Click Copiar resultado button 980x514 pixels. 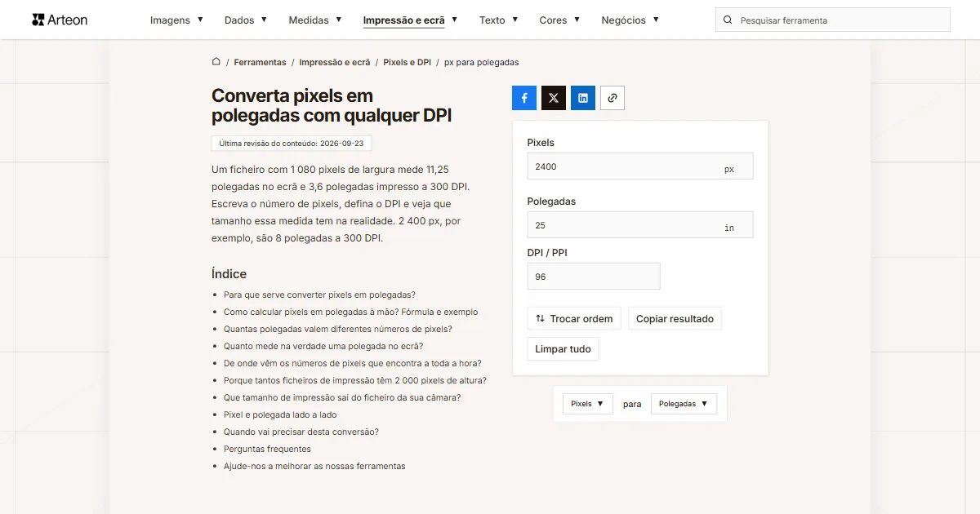675,319
